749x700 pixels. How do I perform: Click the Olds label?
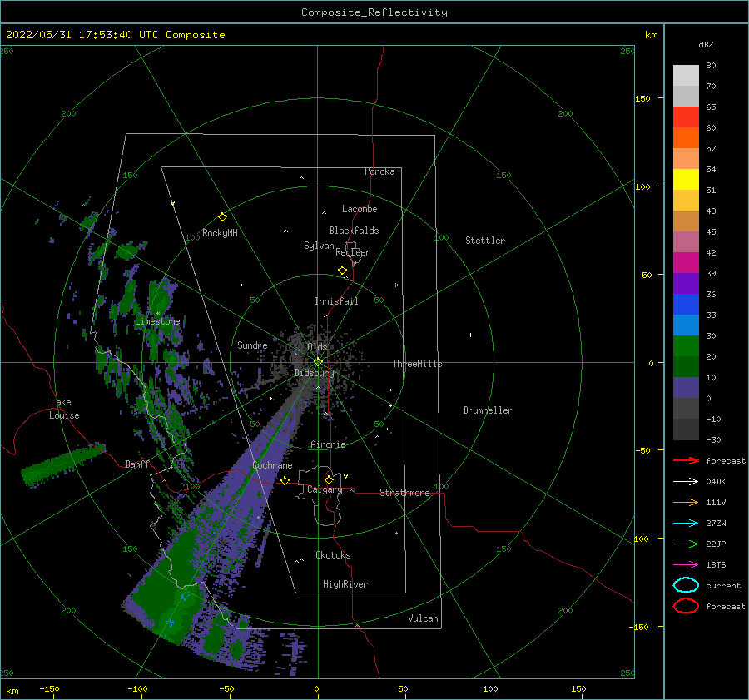click(x=317, y=347)
